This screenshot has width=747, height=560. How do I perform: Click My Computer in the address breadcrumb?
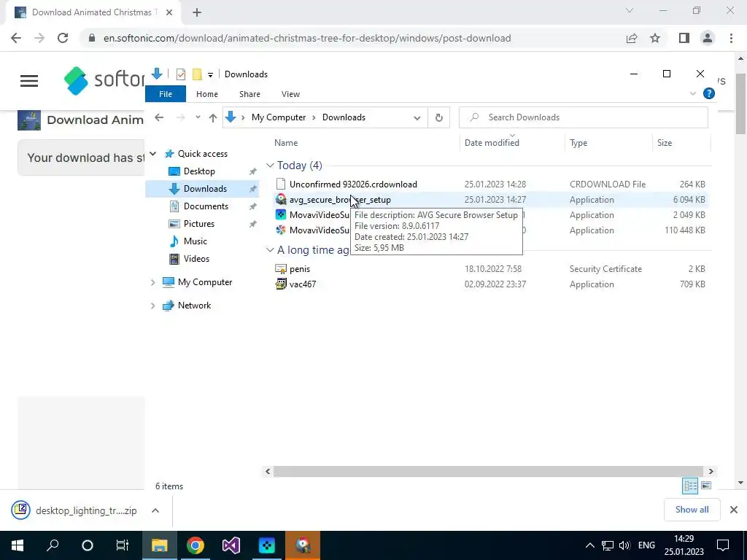coord(279,117)
